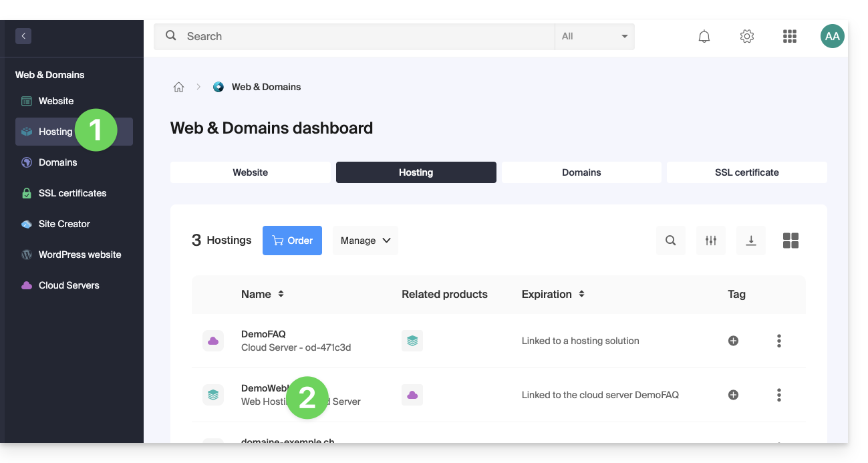The height and width of the screenshot is (463, 868).
Task: Expand the Manage dropdown
Action: click(365, 241)
